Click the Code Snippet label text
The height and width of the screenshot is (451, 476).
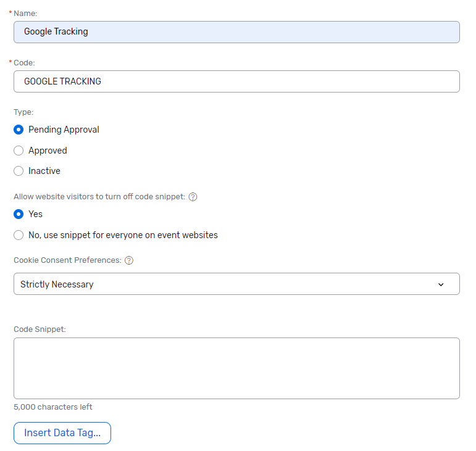40,329
